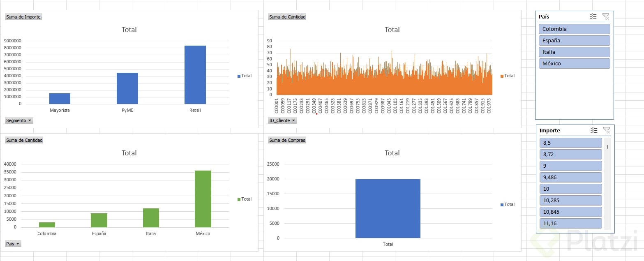The image size is (644, 261).
Task: Select 10 in Importe slicer
Action: 570,189
